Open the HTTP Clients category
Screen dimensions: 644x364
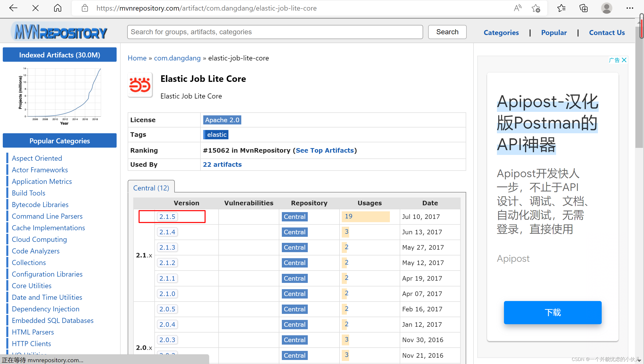tap(31, 344)
